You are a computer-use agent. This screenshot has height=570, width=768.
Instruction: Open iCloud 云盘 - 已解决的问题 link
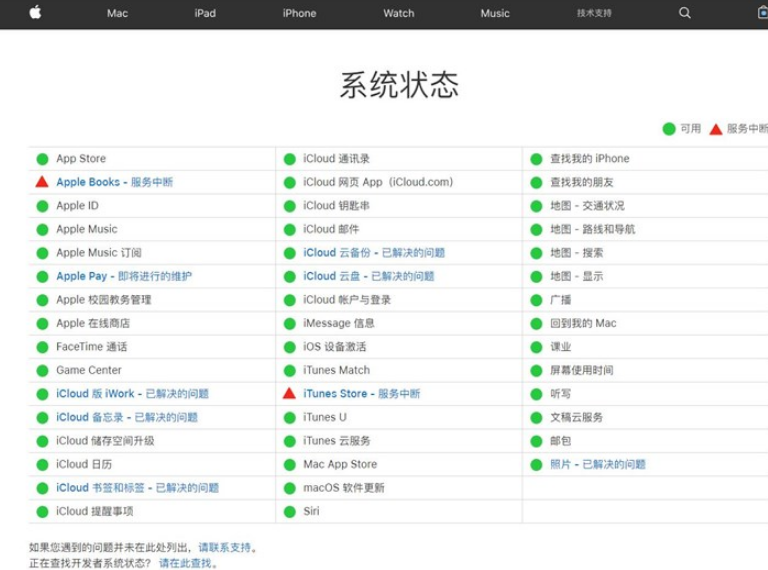[x=369, y=276]
